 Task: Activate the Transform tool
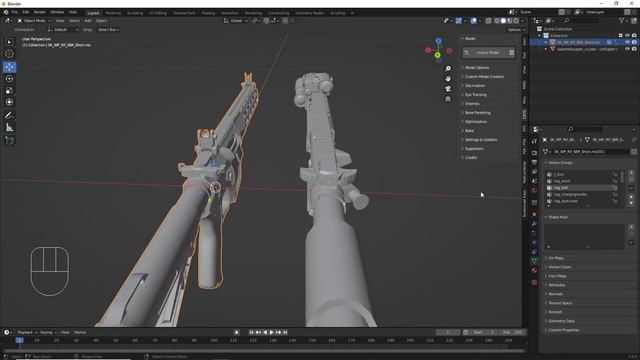pyautogui.click(x=9, y=102)
